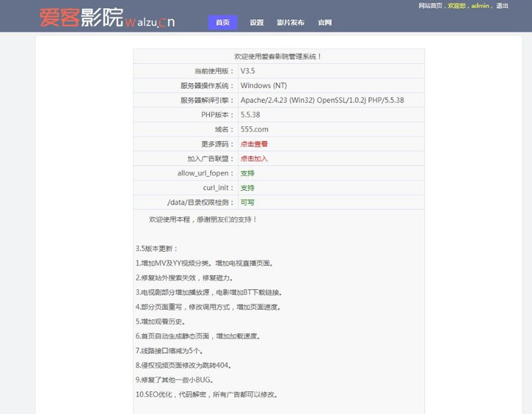Click the V3.5 version value
Screen dimensions: 532x414
[248, 71]
